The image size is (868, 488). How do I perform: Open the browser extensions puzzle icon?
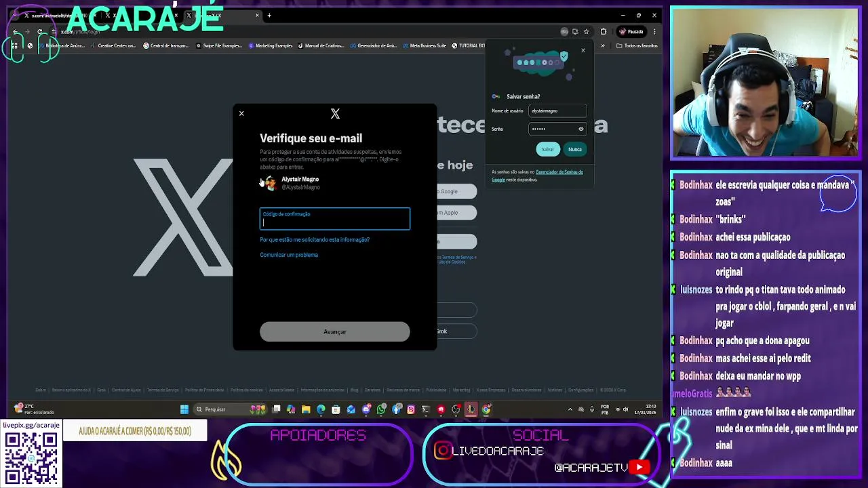tap(604, 31)
